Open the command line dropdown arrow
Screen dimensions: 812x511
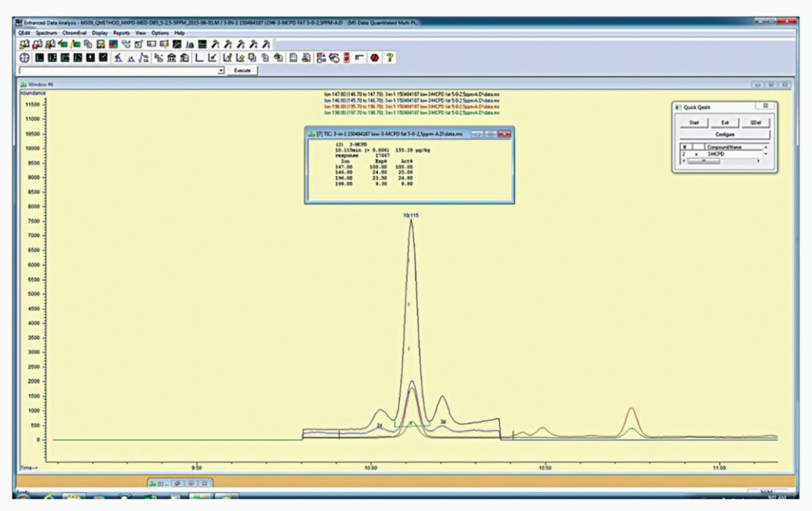[x=220, y=71]
